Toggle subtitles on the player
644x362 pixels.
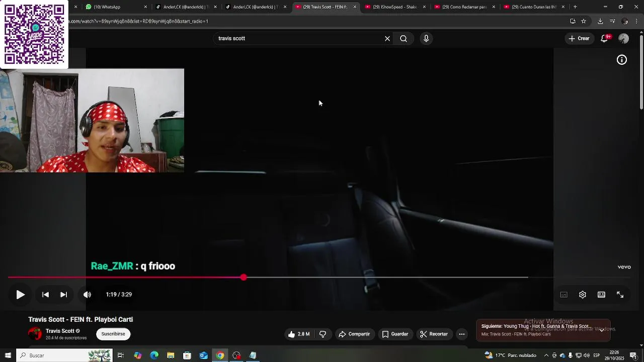[x=563, y=295]
